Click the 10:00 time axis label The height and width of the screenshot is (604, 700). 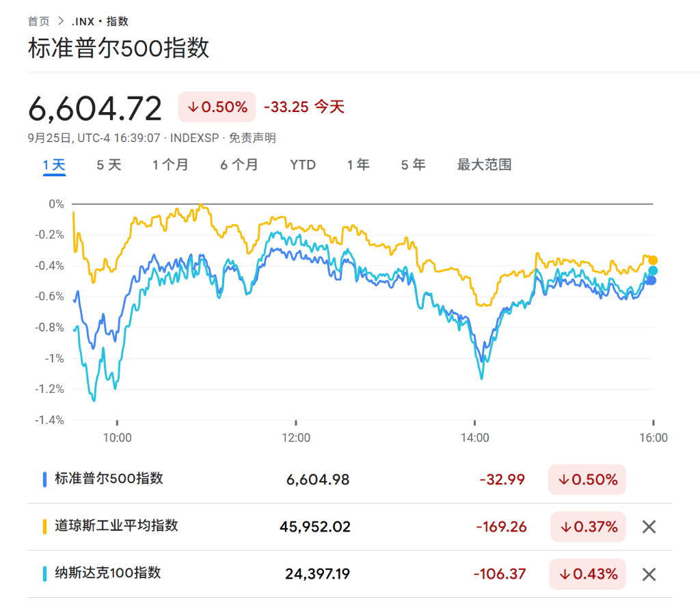click(x=118, y=437)
